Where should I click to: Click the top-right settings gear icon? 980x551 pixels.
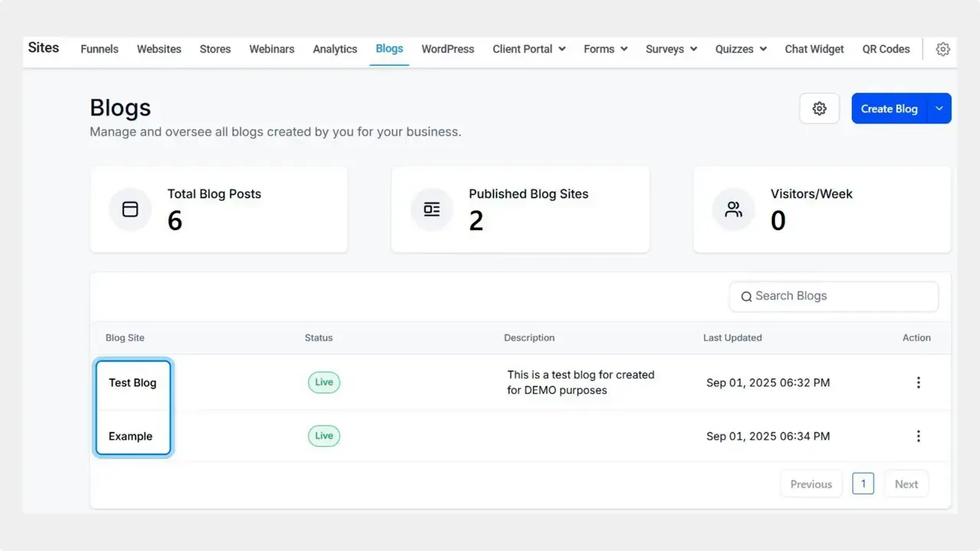coord(942,49)
